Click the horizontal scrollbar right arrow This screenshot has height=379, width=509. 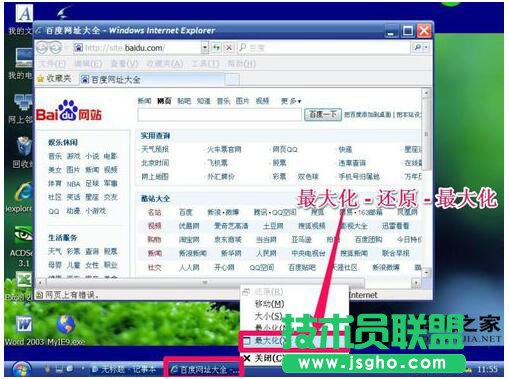417,283
